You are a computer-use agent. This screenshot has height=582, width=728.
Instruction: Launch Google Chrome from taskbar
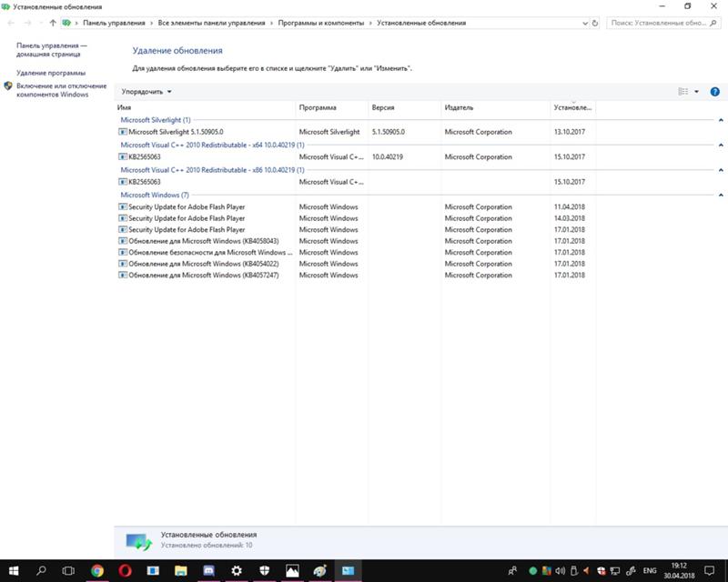97,570
